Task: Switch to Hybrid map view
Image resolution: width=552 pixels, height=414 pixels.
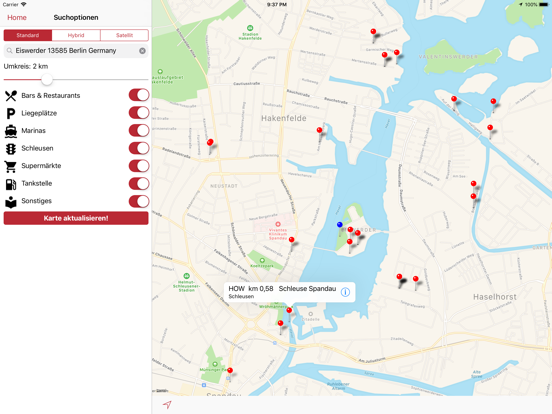Action: (76, 35)
